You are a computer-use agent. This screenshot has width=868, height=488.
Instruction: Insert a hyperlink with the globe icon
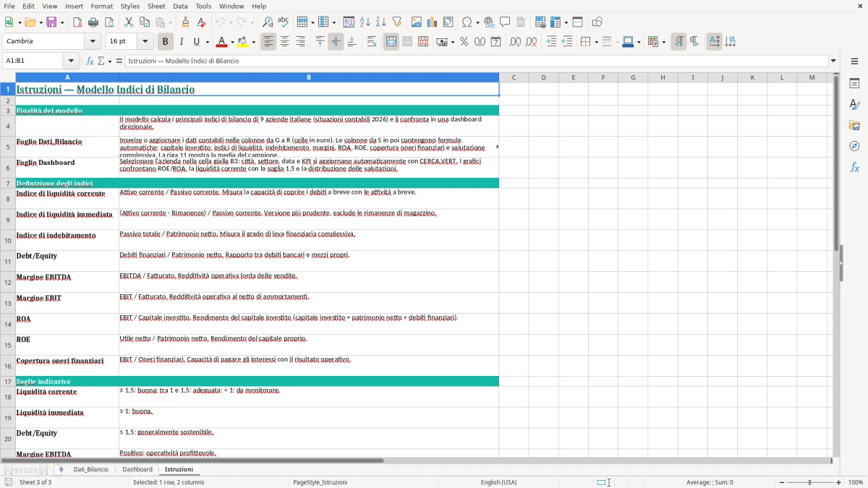click(x=489, y=22)
